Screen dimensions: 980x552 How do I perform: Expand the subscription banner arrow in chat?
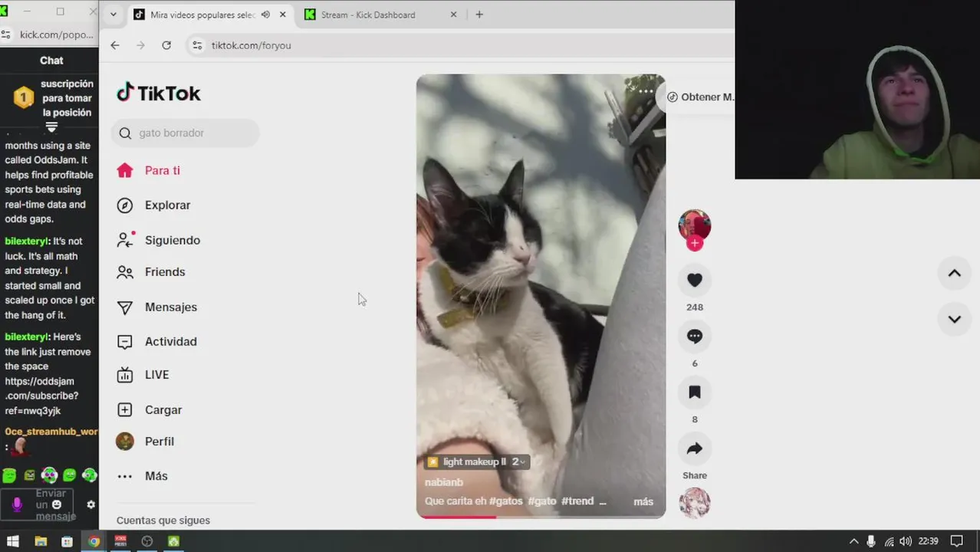click(x=51, y=127)
